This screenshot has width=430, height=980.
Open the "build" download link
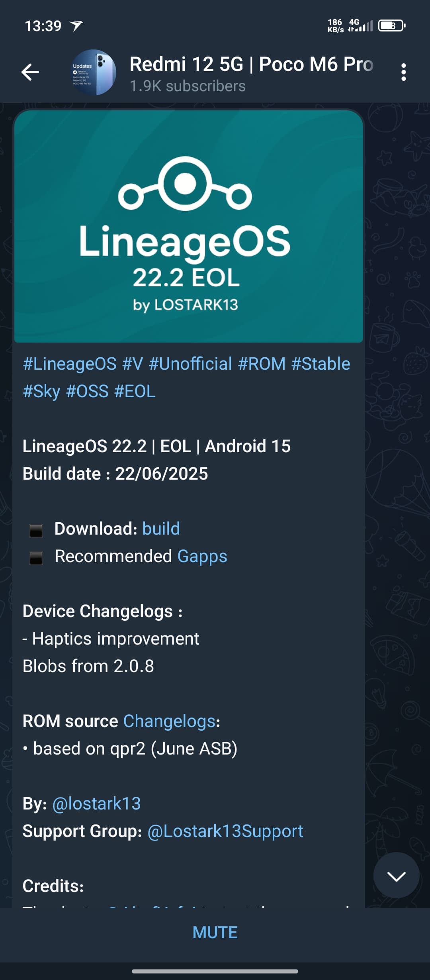[x=161, y=529]
